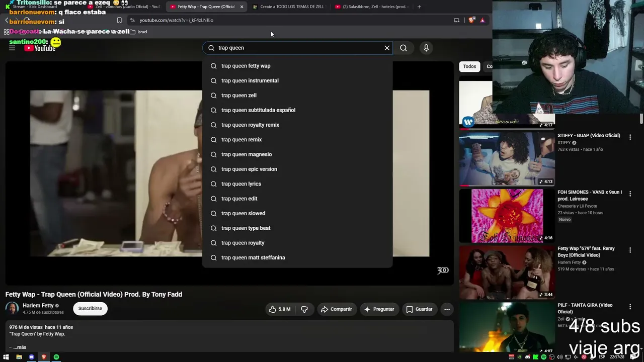Open the STIFFY - GUAP video title

589,136
